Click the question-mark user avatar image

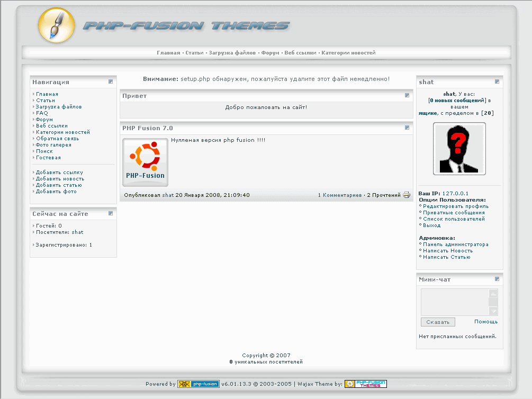459,149
